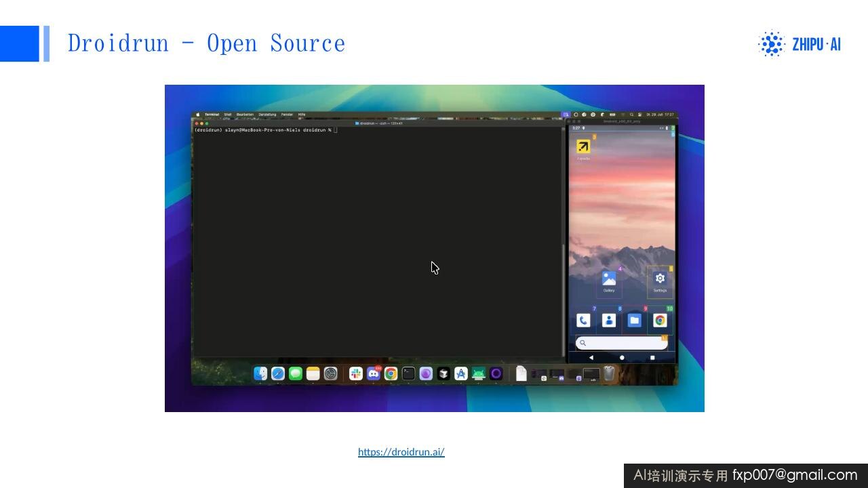Image resolution: width=868 pixels, height=488 pixels.
Task: Tap the Android recents square button
Action: [652, 357]
